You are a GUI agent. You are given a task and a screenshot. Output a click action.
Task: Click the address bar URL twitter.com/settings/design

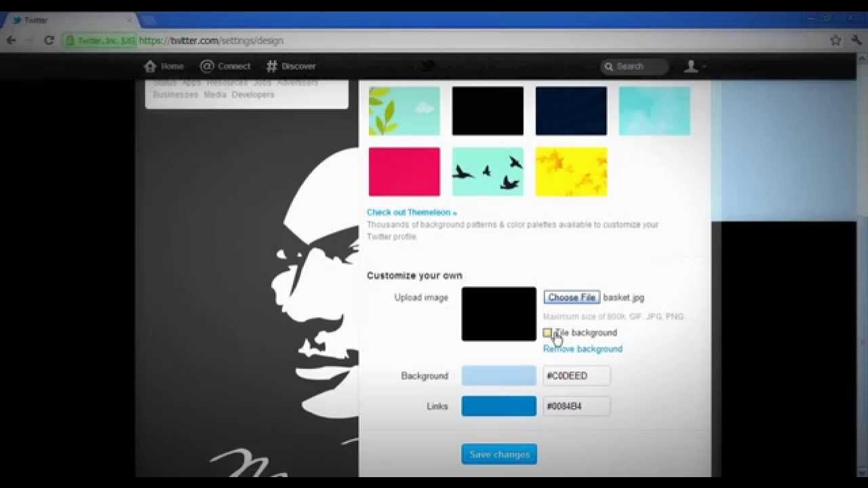click(x=211, y=41)
